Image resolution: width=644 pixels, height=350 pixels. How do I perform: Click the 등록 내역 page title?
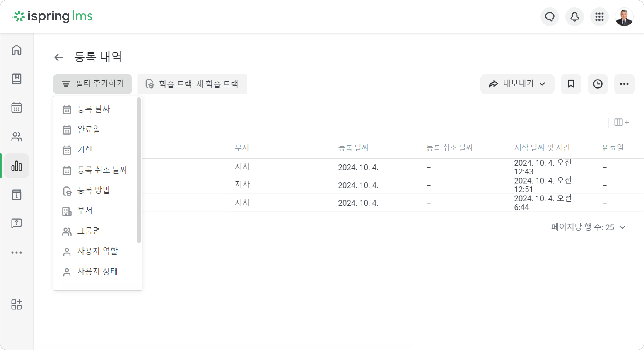point(98,57)
